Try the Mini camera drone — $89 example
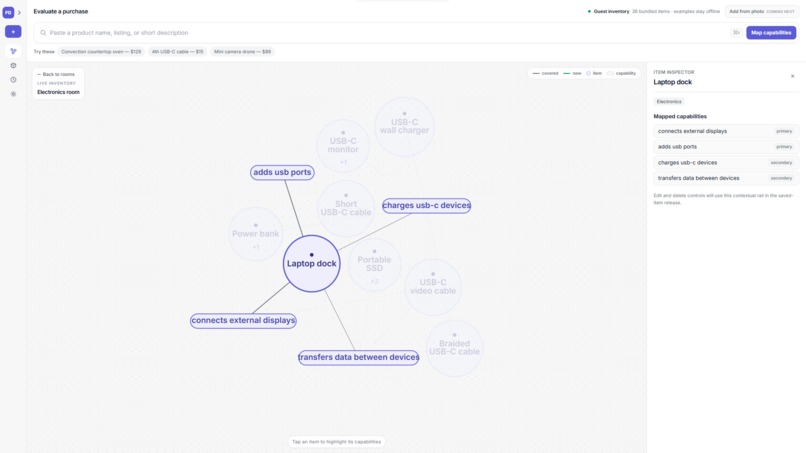This screenshot has height=453, width=806. (242, 51)
